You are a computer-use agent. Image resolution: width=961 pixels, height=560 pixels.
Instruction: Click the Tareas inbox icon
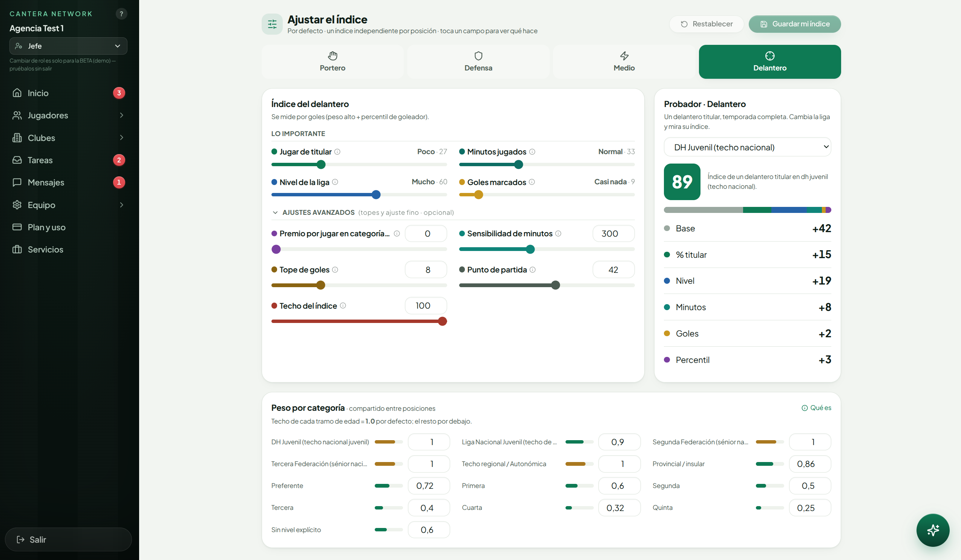pyautogui.click(x=17, y=160)
